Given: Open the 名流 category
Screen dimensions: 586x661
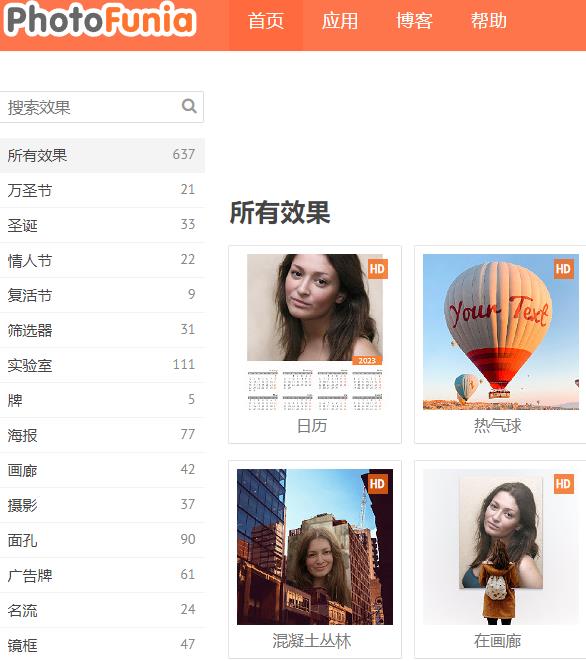Looking at the screenshot, I should coord(102,610).
